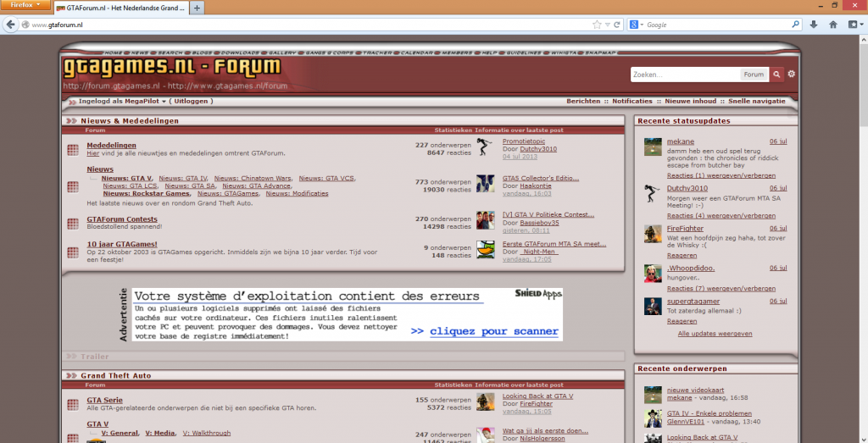The width and height of the screenshot is (868, 443).
Task: Open supergtagamer's avatar in status updates
Action: click(x=653, y=307)
